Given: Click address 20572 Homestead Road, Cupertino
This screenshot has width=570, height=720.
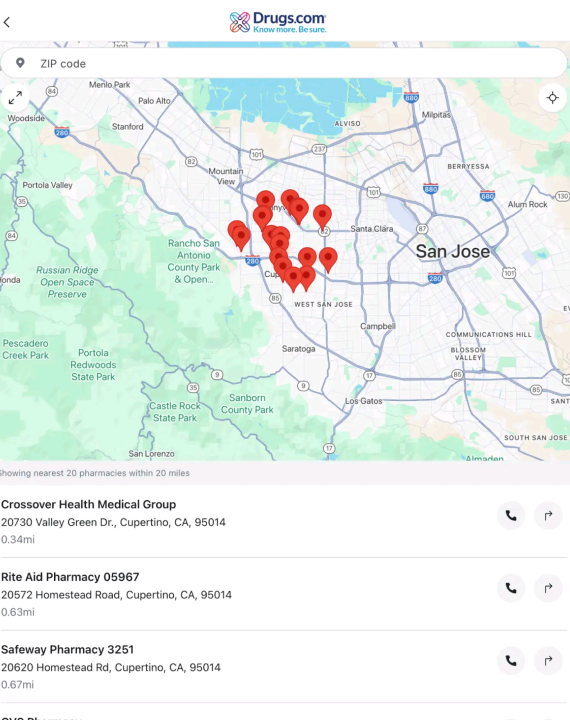Looking at the screenshot, I should coord(116,595).
